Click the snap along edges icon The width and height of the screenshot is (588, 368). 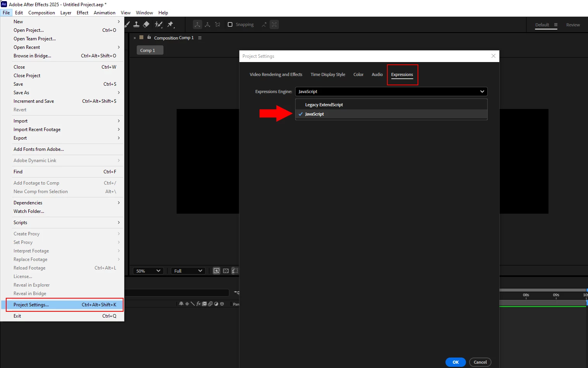(x=264, y=24)
